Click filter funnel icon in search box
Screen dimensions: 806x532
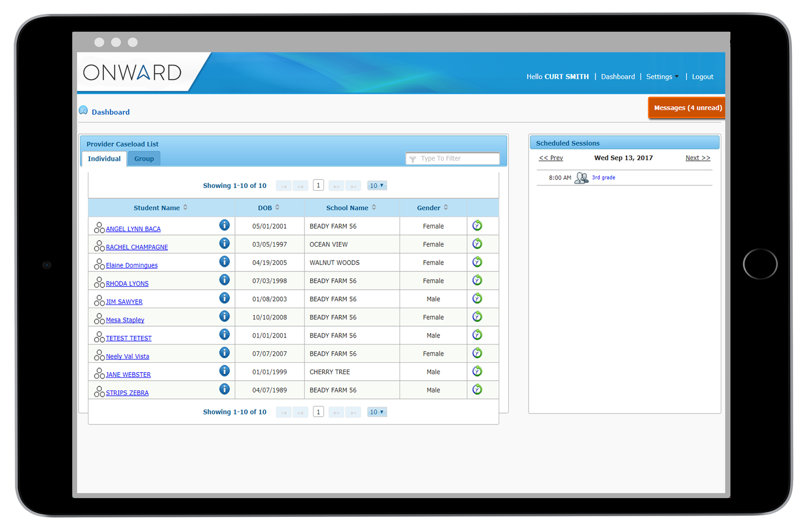point(413,158)
